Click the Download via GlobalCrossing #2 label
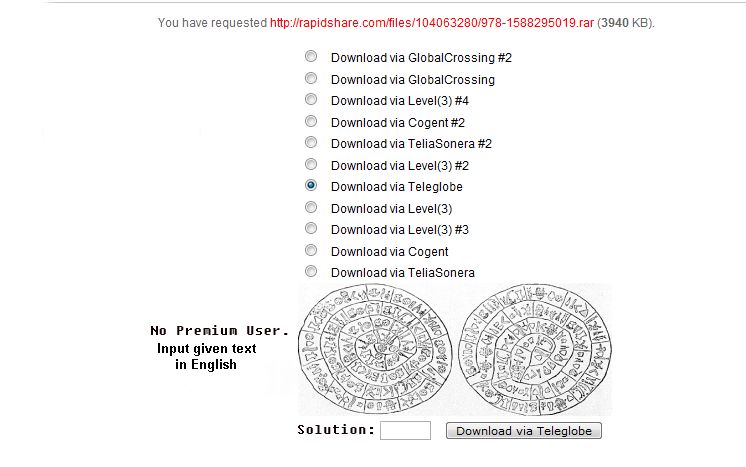 tap(421, 58)
